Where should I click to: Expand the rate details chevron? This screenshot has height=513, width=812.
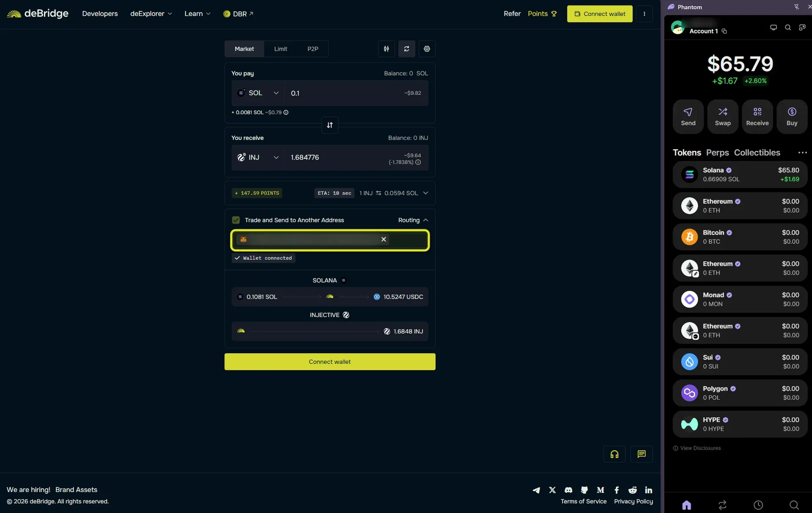point(425,193)
